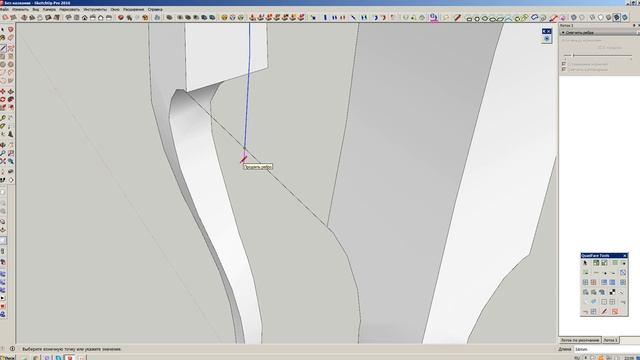Screen dimensions: 640x360
Task: Choose the Zoom magnifier tool
Action: pyautogui.click(x=3, y=153)
